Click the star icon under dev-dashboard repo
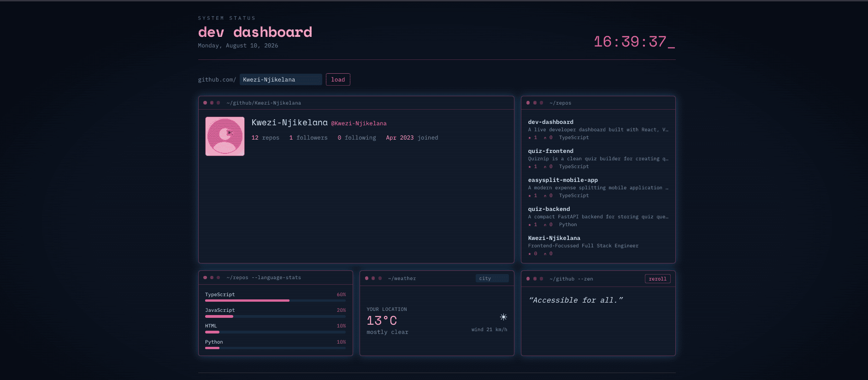Image resolution: width=868 pixels, height=380 pixels. 530,138
